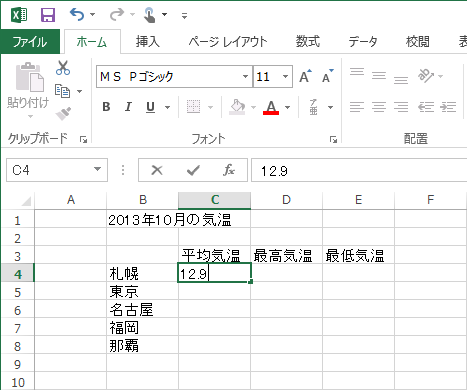This screenshot has width=467, height=390.
Task: Toggle underline formatting
Action: pyautogui.click(x=151, y=107)
